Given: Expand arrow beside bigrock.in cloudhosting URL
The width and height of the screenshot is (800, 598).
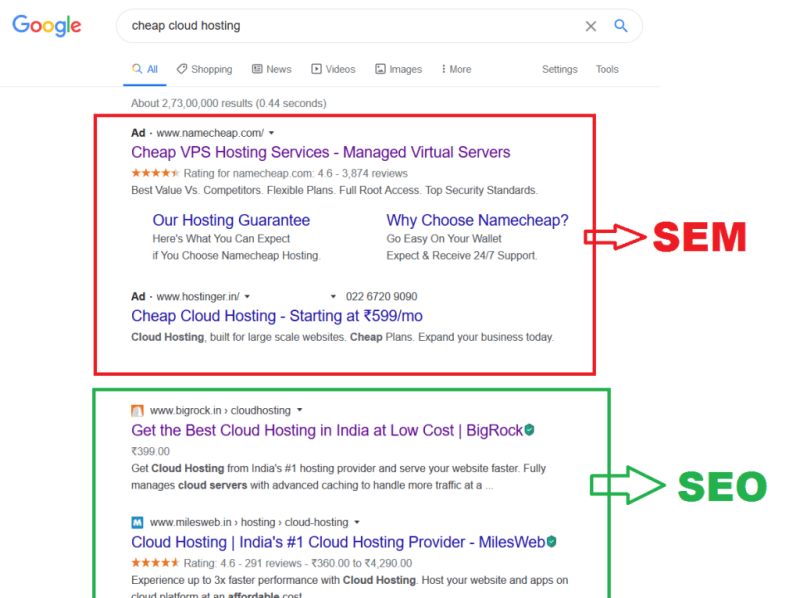Looking at the screenshot, I should 299,410.
